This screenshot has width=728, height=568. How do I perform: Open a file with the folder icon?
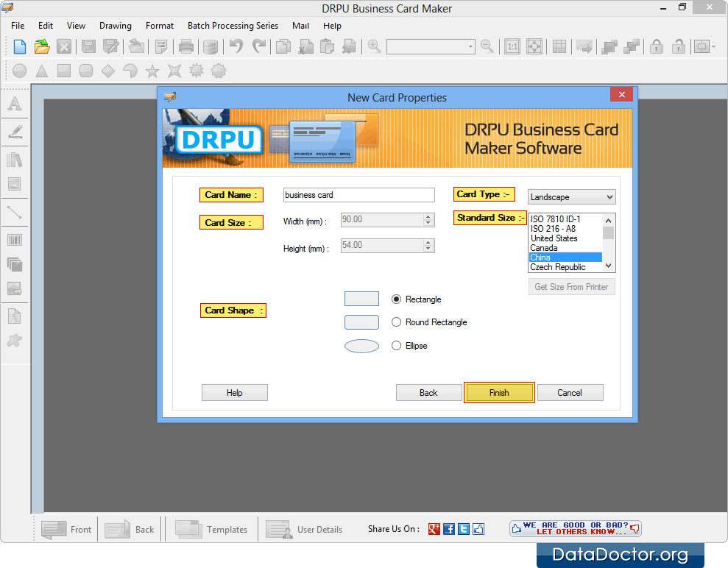tap(42, 47)
